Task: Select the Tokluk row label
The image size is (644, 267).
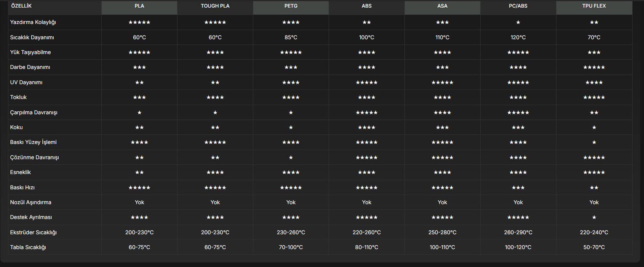Action: (18, 97)
